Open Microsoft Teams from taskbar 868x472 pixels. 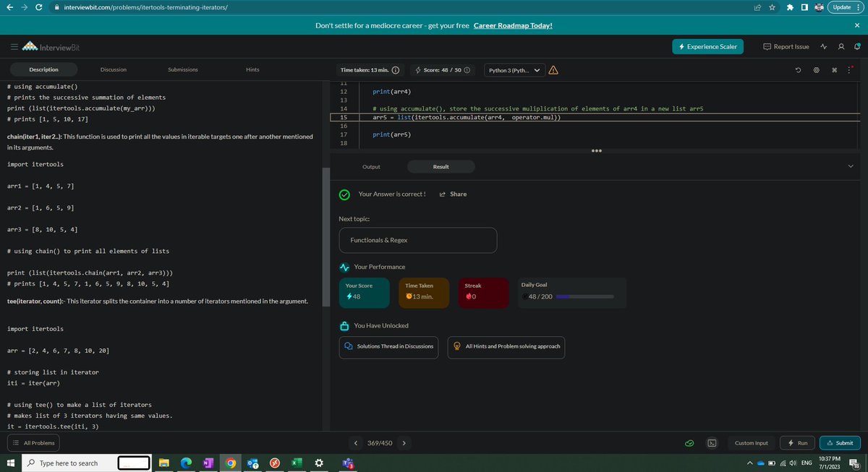pyautogui.click(x=347, y=463)
